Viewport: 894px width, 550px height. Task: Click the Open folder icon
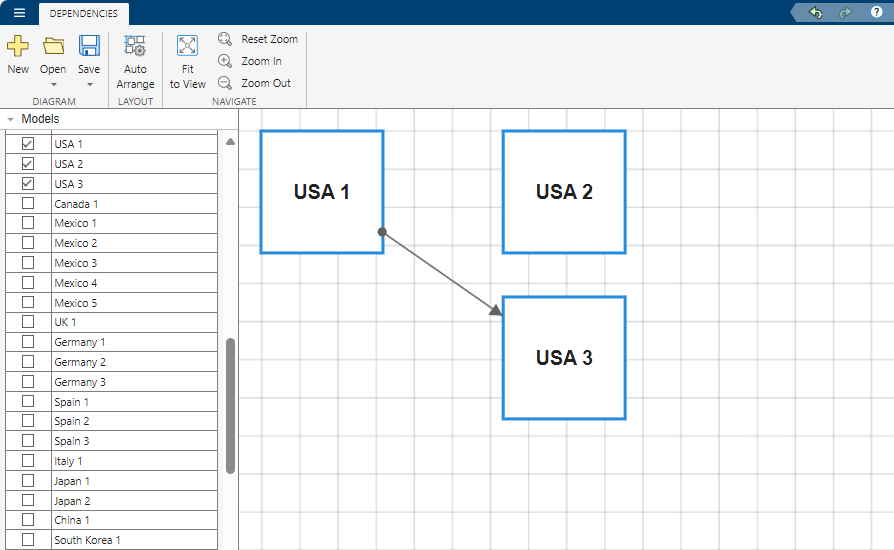click(53, 46)
